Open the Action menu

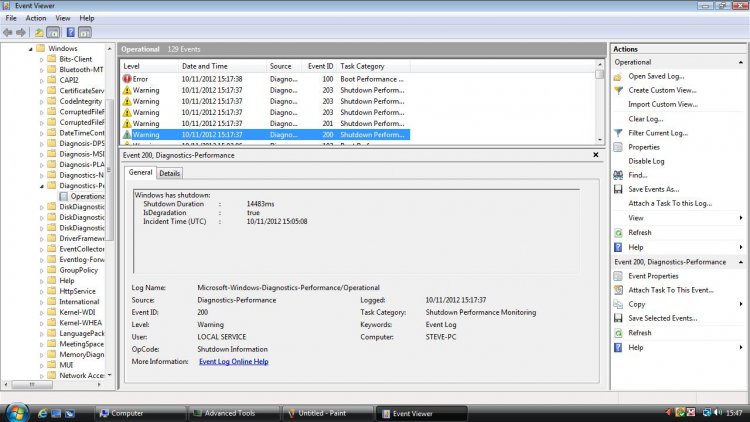click(x=36, y=18)
